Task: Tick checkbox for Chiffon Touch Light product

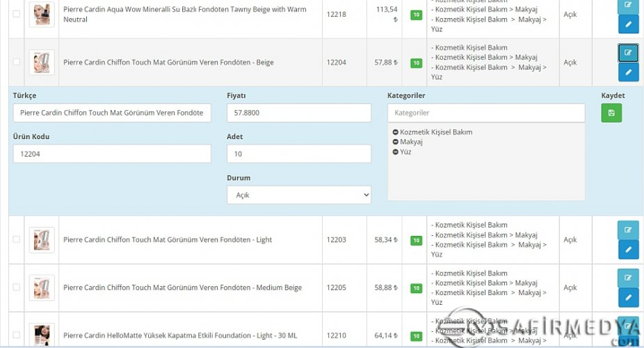Action: coord(17,239)
